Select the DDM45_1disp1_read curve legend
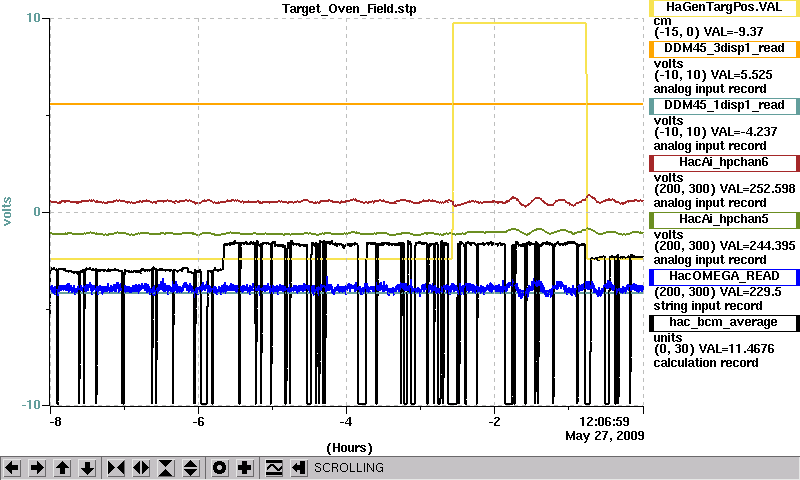800x480 pixels. [x=724, y=106]
